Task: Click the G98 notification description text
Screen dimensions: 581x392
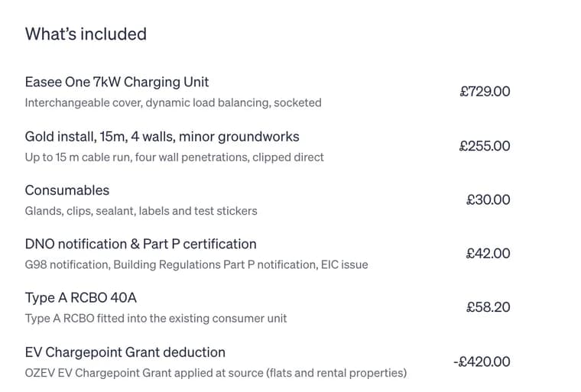Action: click(x=196, y=265)
